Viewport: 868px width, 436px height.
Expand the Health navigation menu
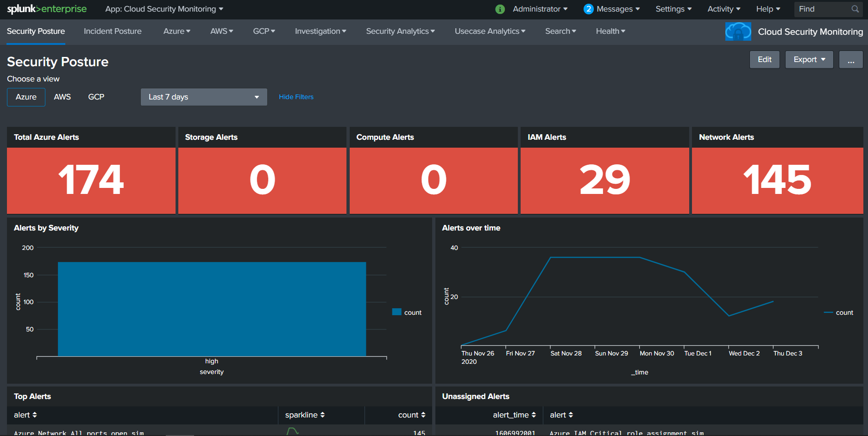click(610, 31)
